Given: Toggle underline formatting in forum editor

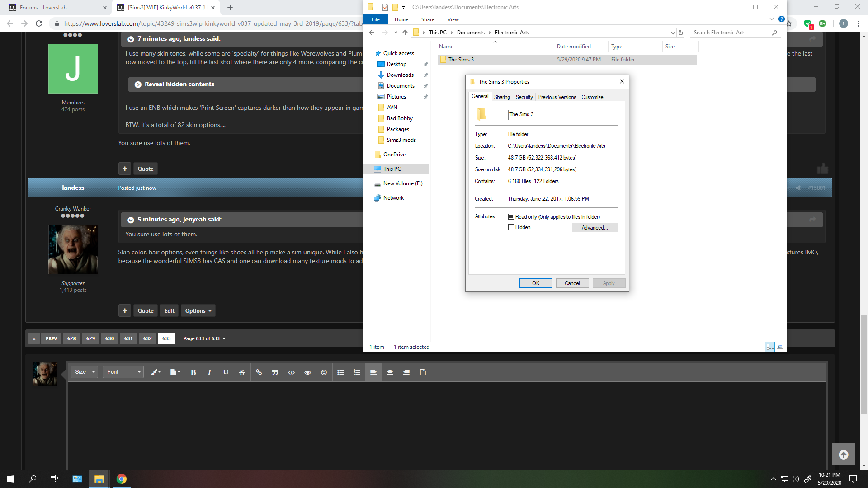Looking at the screenshot, I should pyautogui.click(x=226, y=372).
